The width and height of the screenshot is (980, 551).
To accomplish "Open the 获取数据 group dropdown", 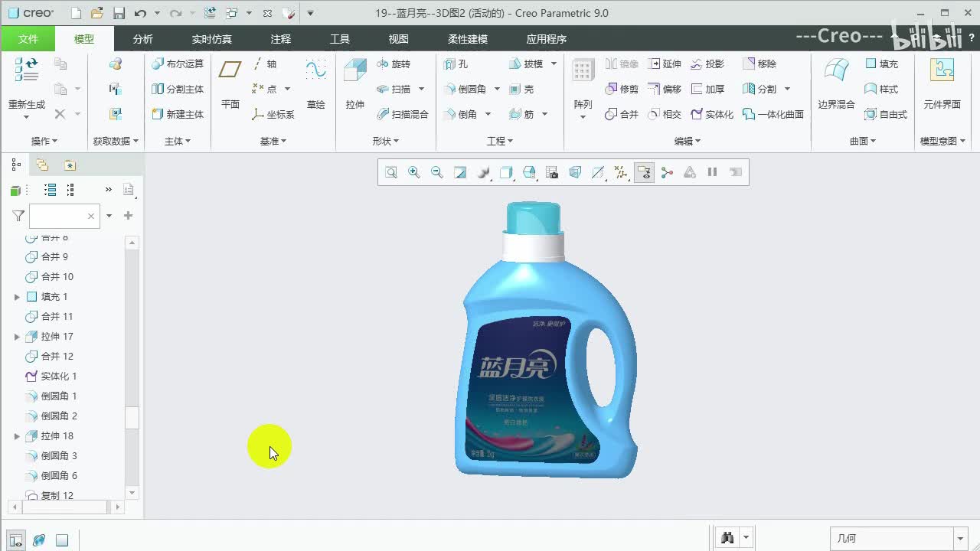I will (116, 141).
